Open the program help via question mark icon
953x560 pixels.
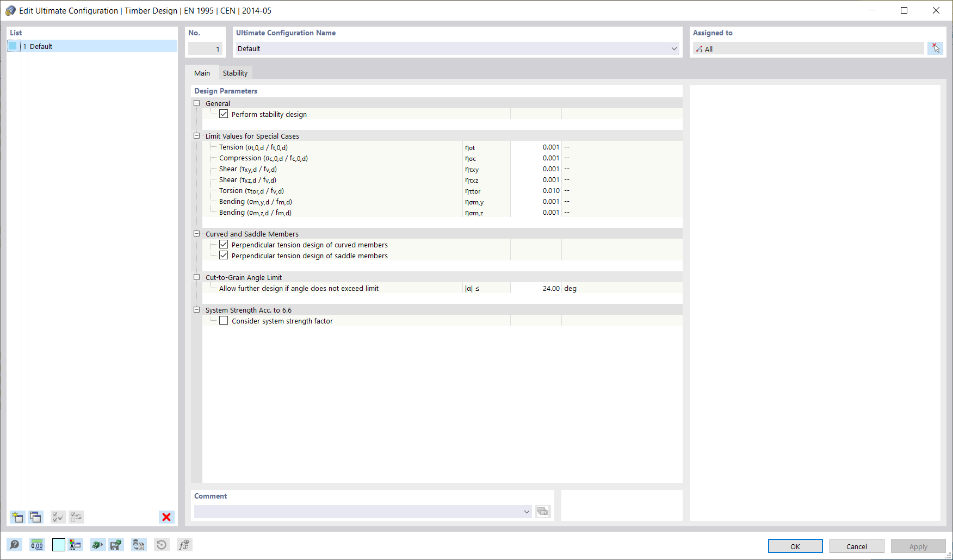coord(15,545)
